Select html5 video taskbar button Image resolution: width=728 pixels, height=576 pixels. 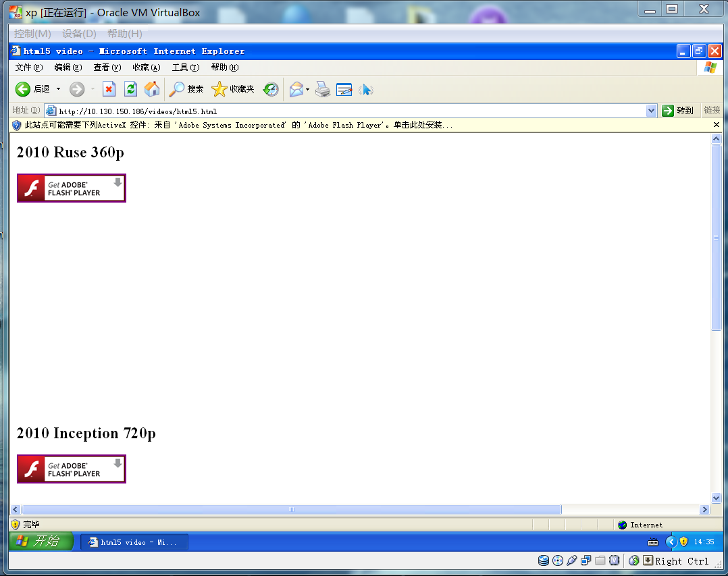coord(134,542)
